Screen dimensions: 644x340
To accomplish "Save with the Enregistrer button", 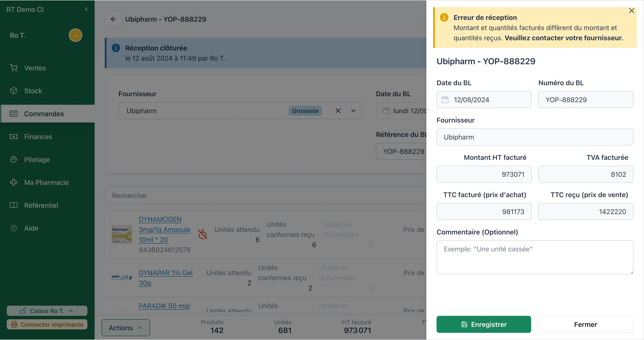I will 483,324.
